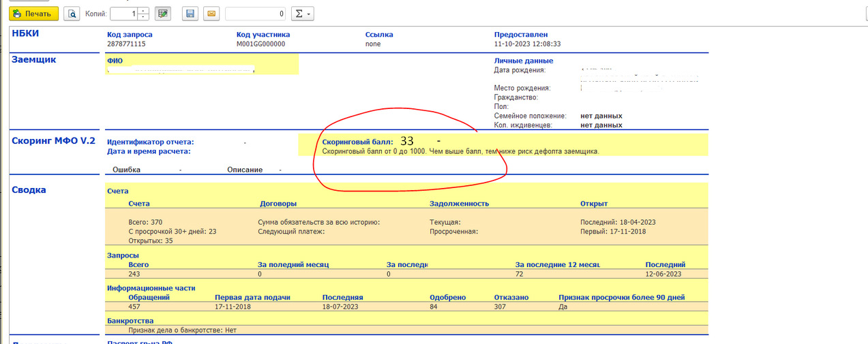Select total requests value 243
Screen dimensions: 868x344
(x=134, y=274)
